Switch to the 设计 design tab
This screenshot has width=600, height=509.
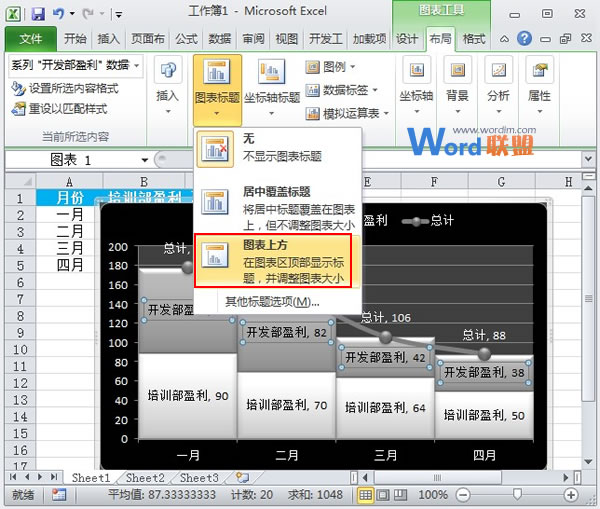[407, 39]
